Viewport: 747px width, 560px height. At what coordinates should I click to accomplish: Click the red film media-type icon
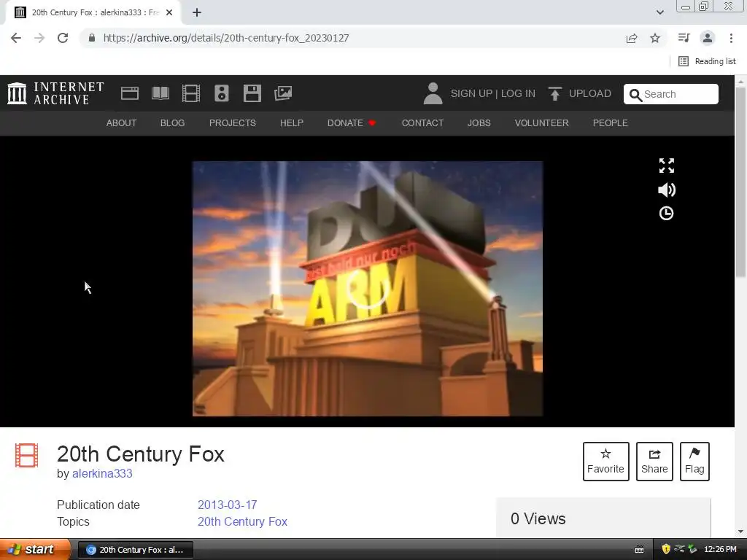(x=27, y=455)
